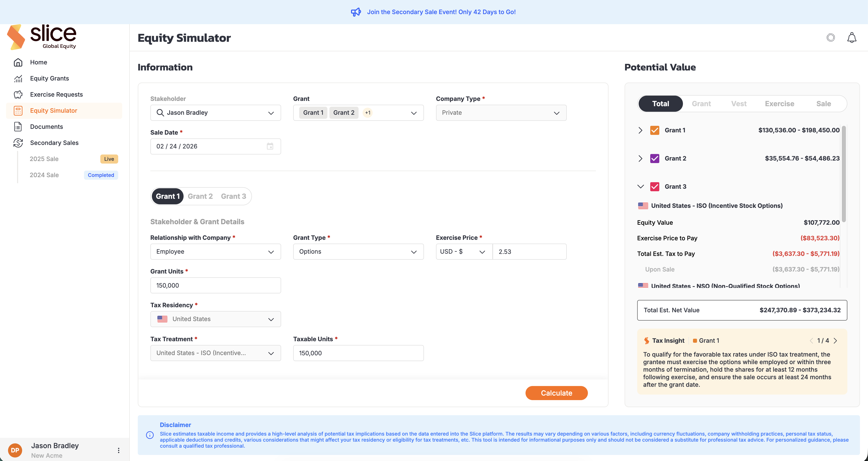Open Exercise Requests from the sidebar icon
The width and height of the screenshot is (868, 461).
[x=18, y=94]
